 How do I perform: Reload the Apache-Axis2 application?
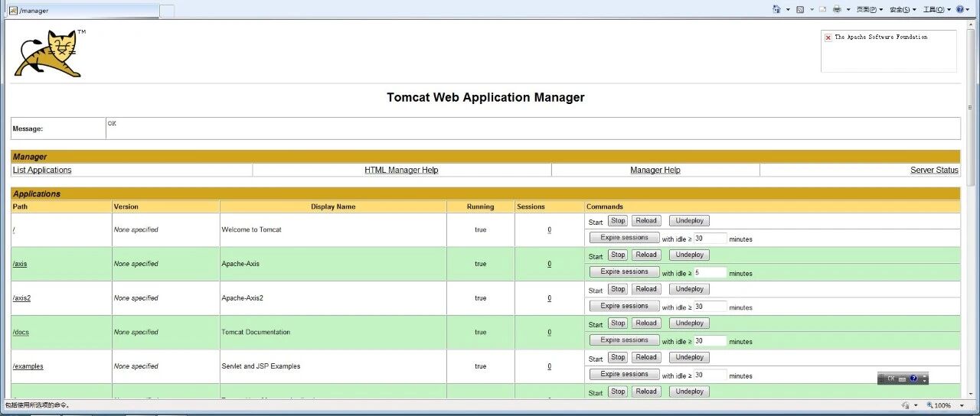coord(646,289)
